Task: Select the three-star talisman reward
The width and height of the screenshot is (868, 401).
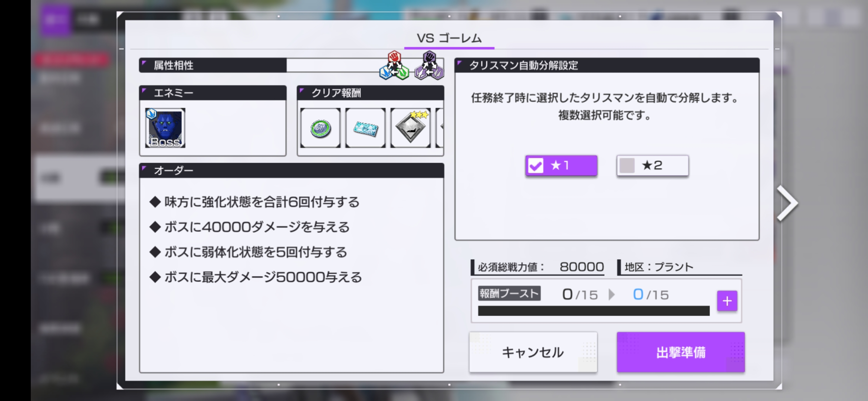Action: tap(411, 128)
